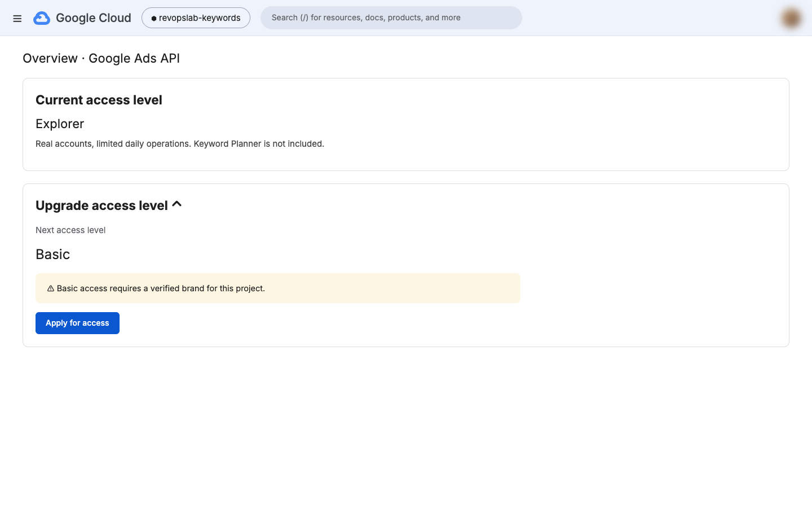Screen dimensions: 812x508
Task: Click the Google Cloud logo
Action: 82,18
